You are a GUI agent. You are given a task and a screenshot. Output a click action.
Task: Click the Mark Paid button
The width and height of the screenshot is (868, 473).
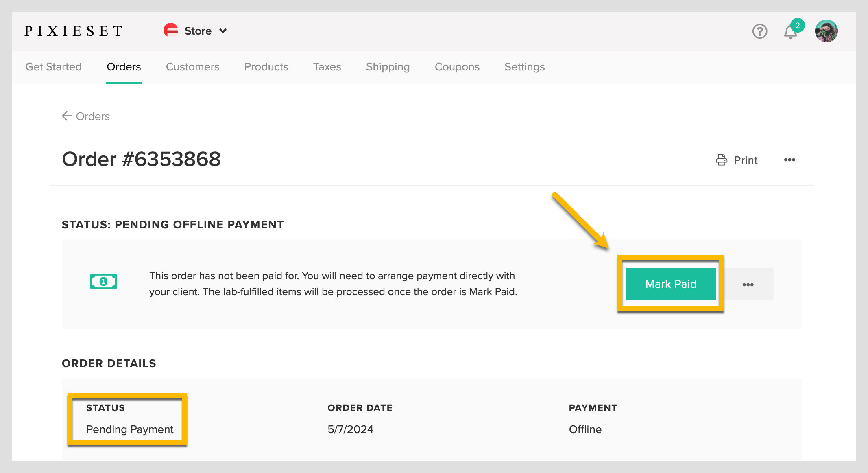(x=671, y=284)
